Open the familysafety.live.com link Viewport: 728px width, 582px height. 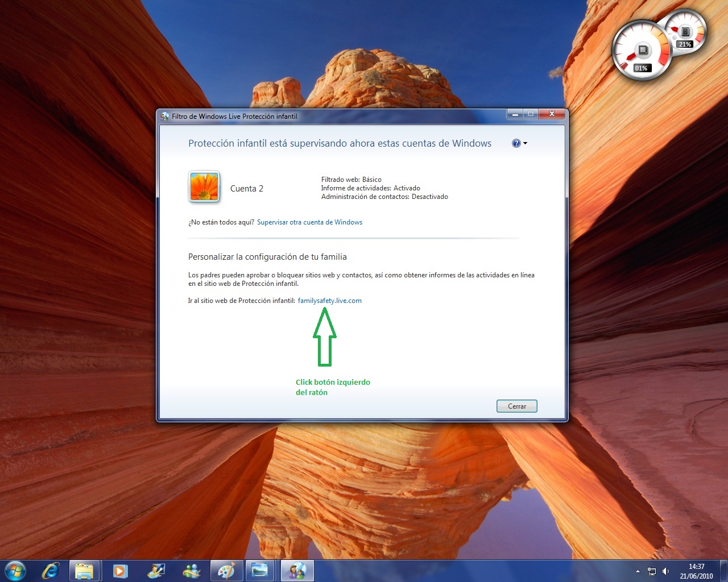[x=330, y=301]
